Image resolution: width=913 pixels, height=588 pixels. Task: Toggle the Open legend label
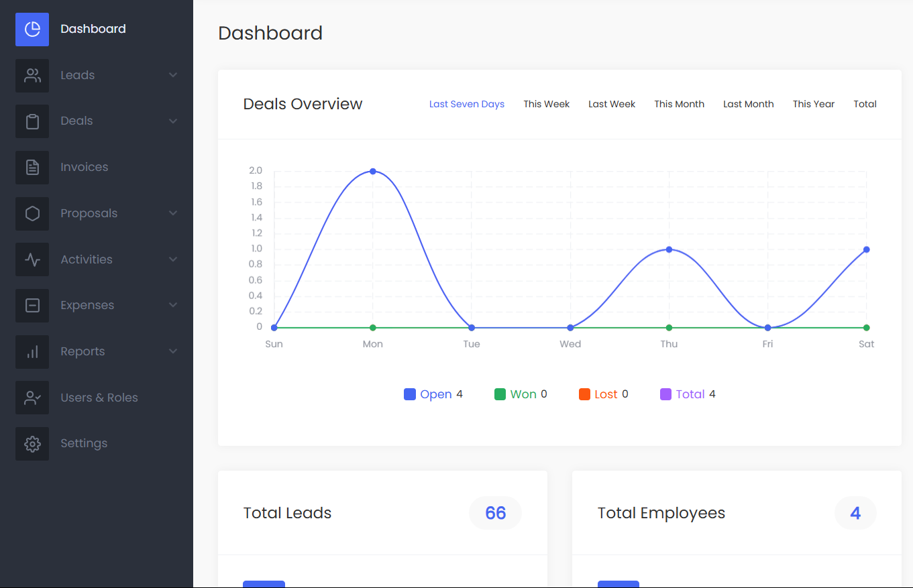click(436, 394)
